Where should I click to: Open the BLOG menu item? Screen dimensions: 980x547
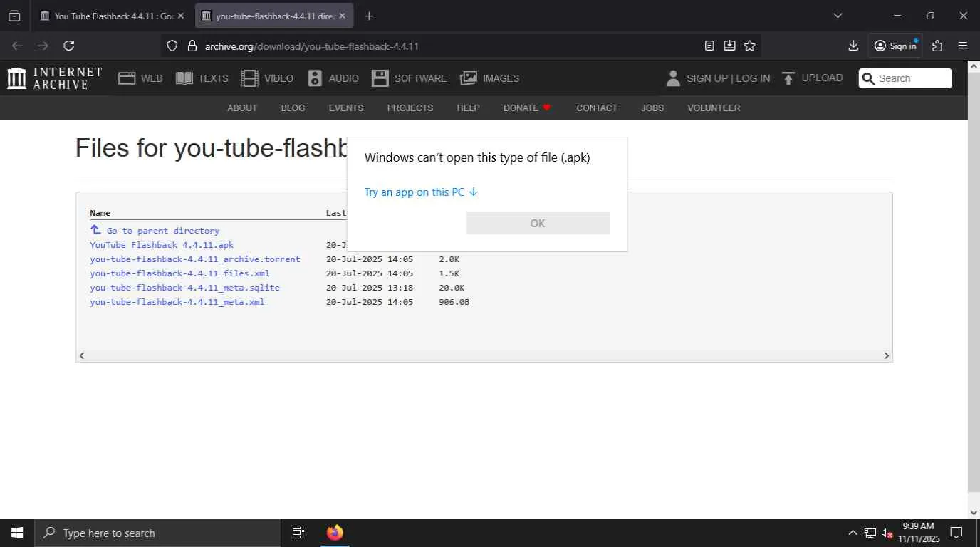click(x=293, y=108)
